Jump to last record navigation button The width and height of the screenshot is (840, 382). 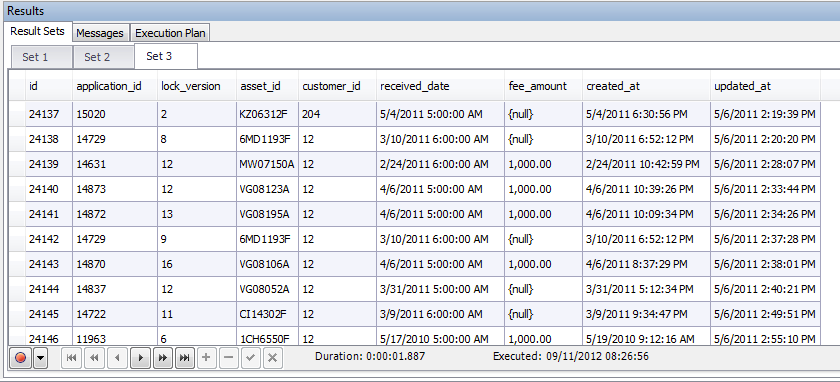pos(185,358)
